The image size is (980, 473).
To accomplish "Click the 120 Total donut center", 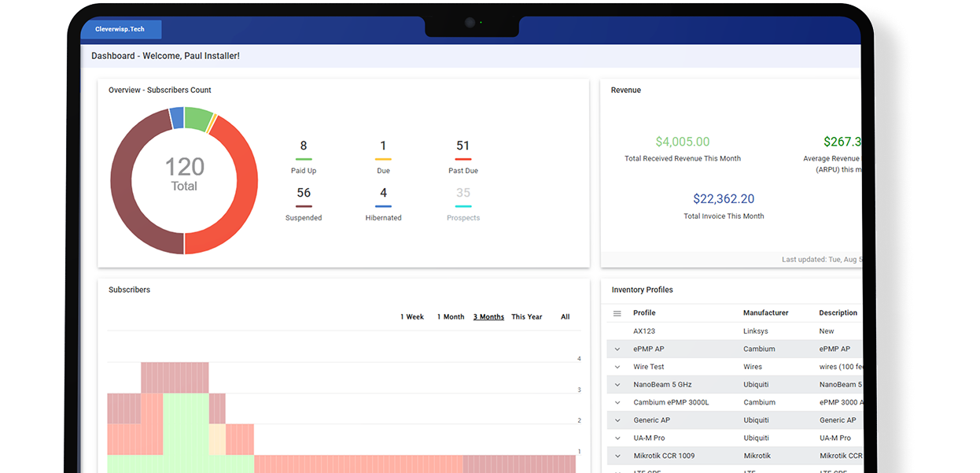I will pyautogui.click(x=184, y=174).
